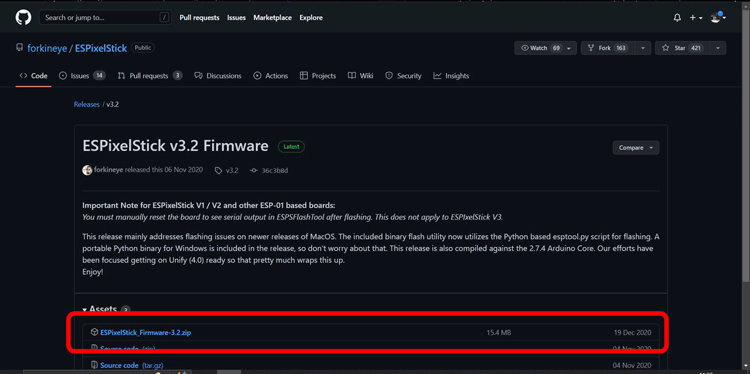
Task: Click the 15.4 MB file size
Action: (x=499, y=332)
